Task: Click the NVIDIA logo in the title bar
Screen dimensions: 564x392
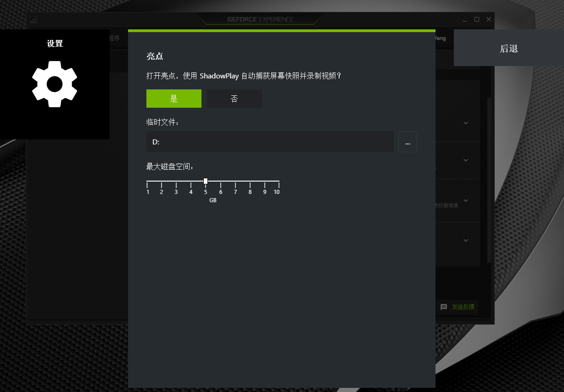Action: coord(34,19)
